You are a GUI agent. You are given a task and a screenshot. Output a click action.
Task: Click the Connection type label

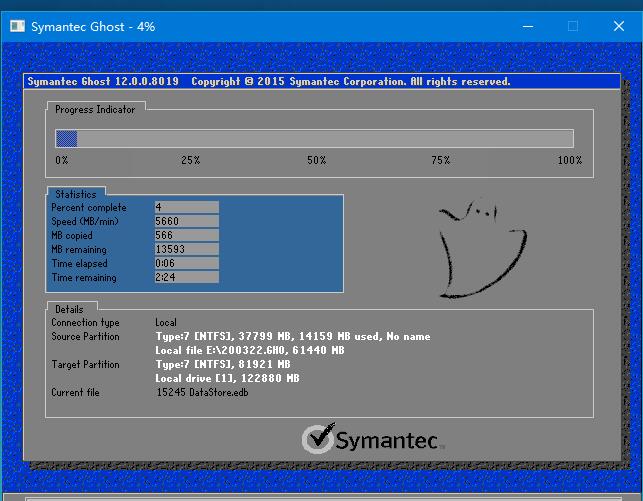pyautogui.click(x=85, y=323)
